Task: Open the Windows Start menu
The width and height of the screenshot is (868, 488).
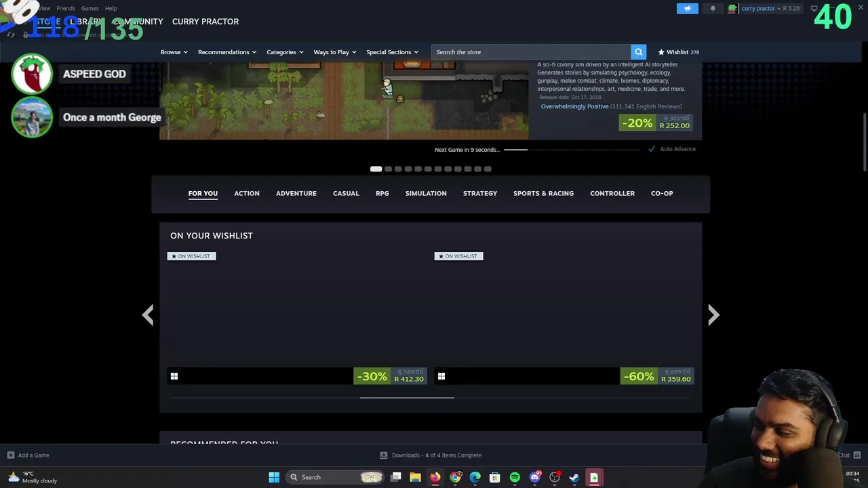Action: tap(274, 477)
